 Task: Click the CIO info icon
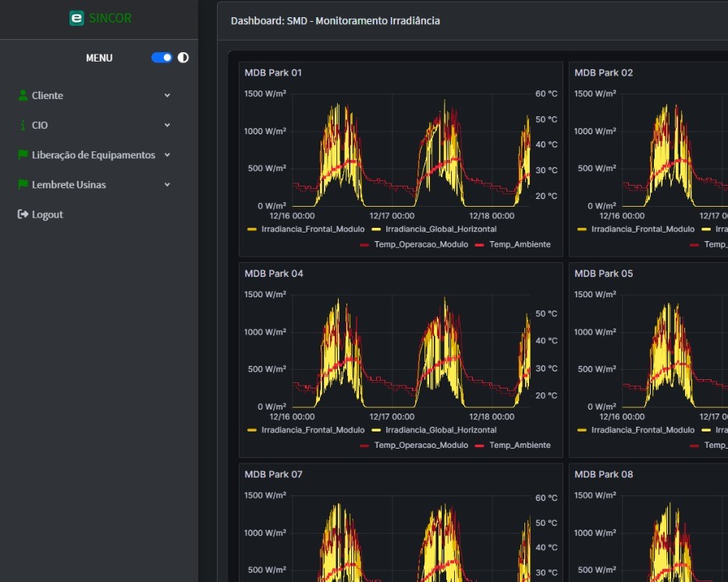click(x=23, y=125)
